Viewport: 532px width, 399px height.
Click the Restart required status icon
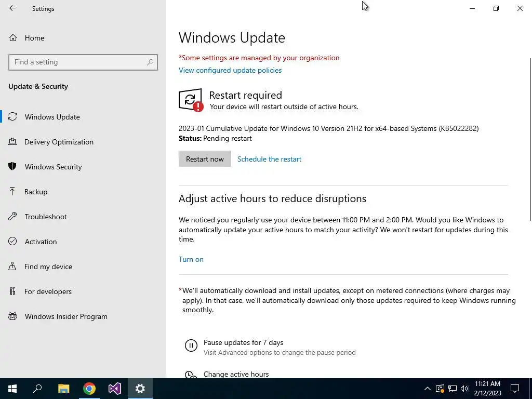191,100
